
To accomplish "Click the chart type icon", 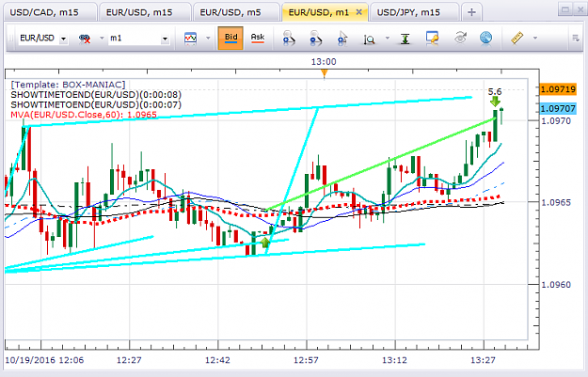I will tap(190, 39).
